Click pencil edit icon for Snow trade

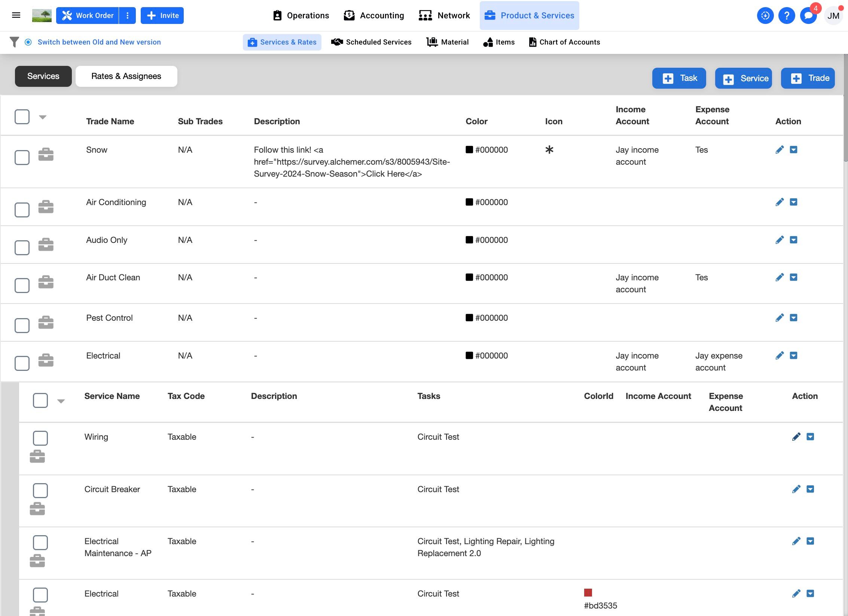click(780, 150)
